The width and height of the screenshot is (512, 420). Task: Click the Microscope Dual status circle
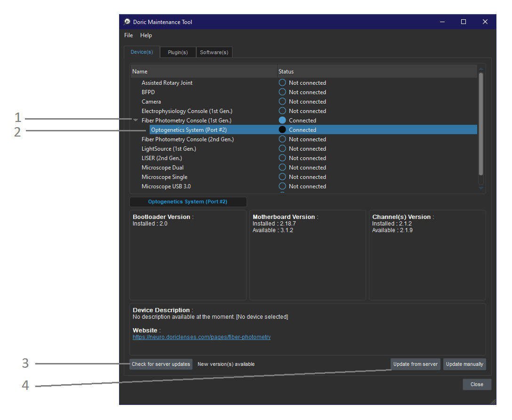tap(282, 167)
